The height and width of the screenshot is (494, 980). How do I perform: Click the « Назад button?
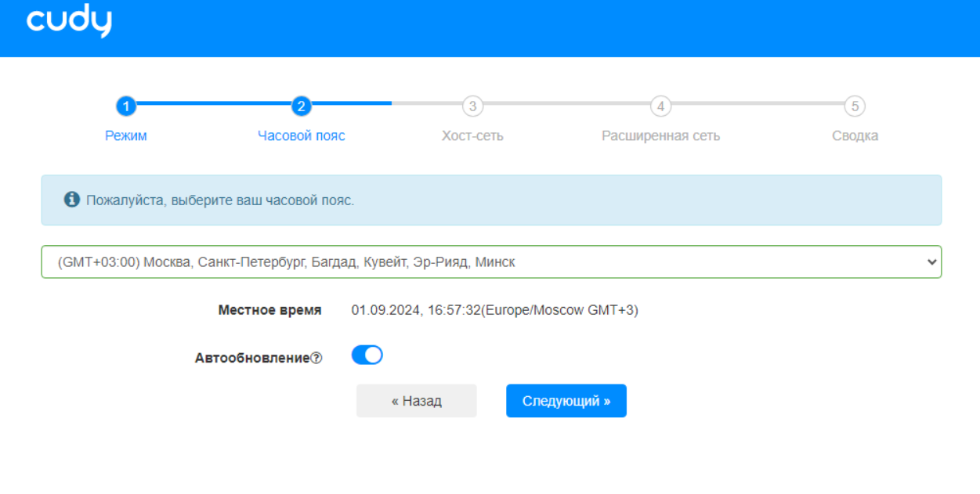click(417, 401)
